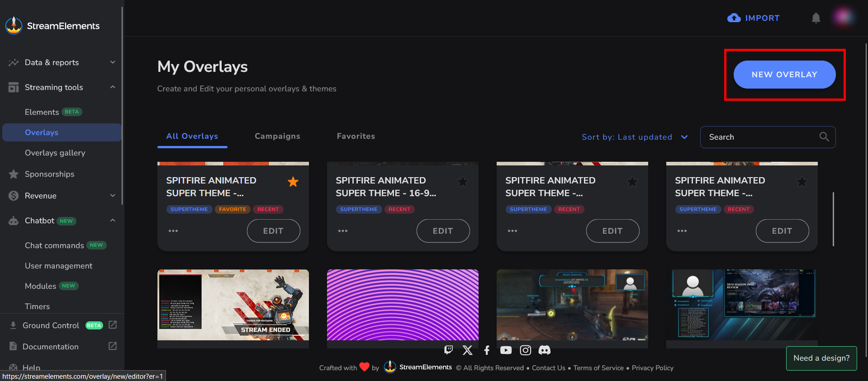Click the search magnifier icon
The image size is (868, 381).
[824, 137]
